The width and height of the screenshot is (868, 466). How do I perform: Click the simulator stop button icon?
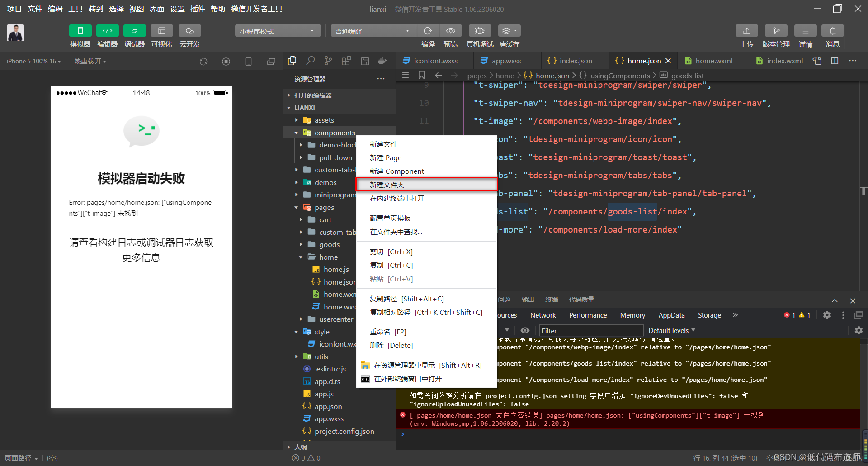point(226,62)
